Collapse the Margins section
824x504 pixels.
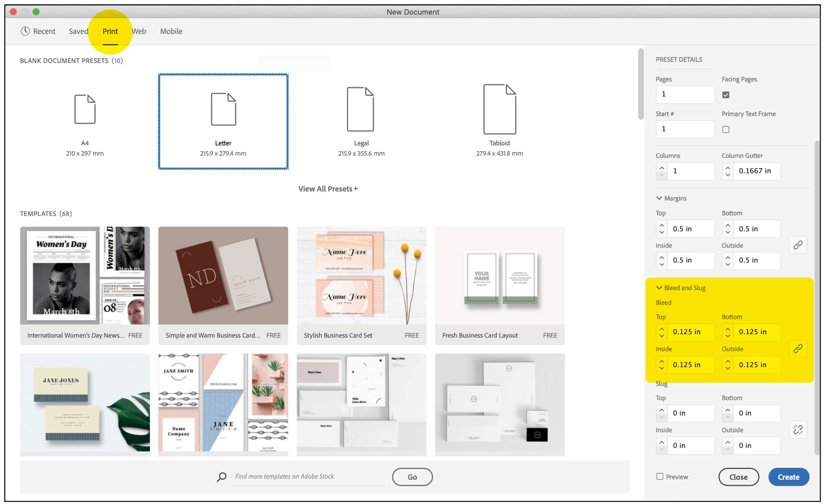point(659,198)
